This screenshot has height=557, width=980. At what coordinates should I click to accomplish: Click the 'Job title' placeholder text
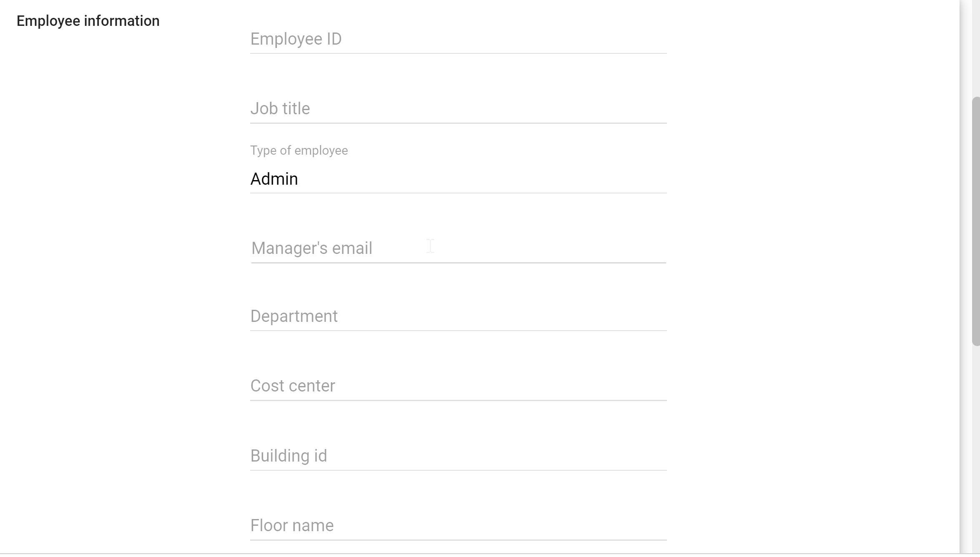tap(280, 109)
